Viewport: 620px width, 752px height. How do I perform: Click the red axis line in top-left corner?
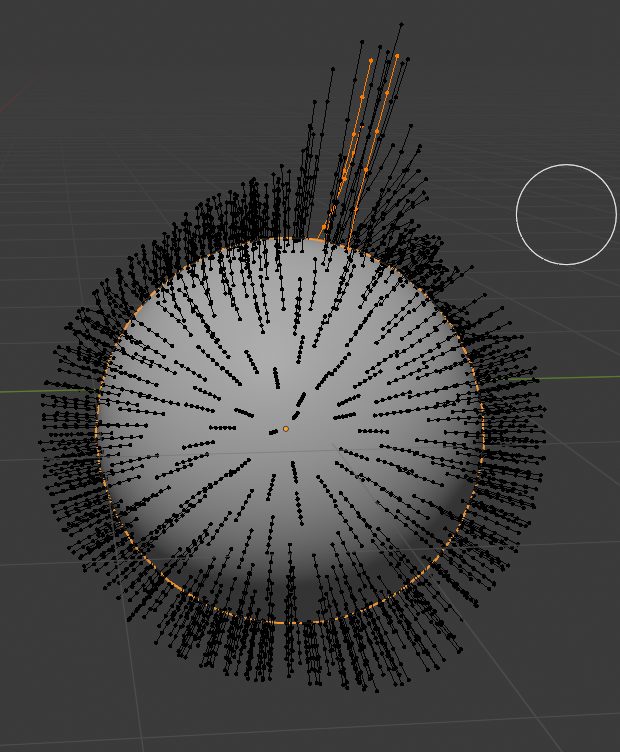pos(10,103)
